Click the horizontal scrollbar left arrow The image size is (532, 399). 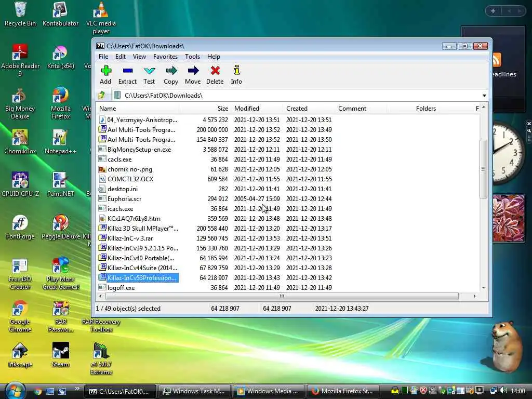pos(100,296)
